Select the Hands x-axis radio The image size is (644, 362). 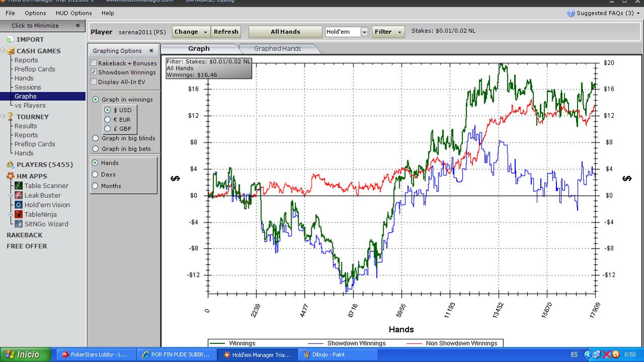tap(95, 163)
